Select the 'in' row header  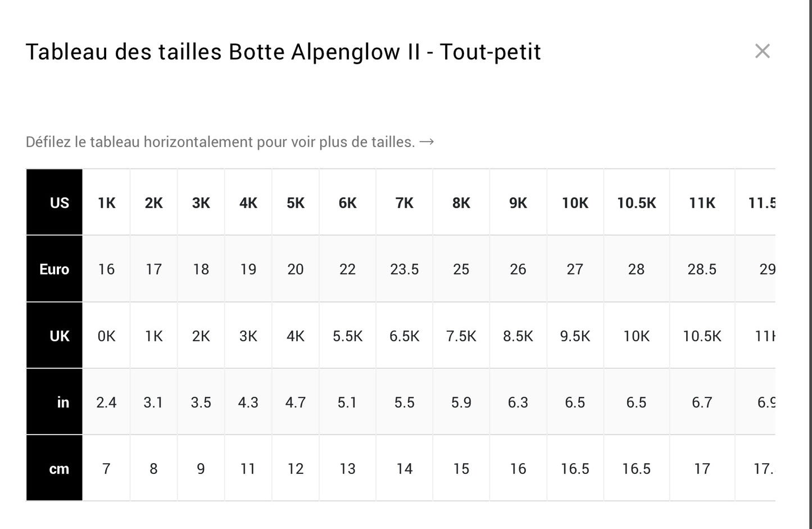pyautogui.click(x=55, y=402)
